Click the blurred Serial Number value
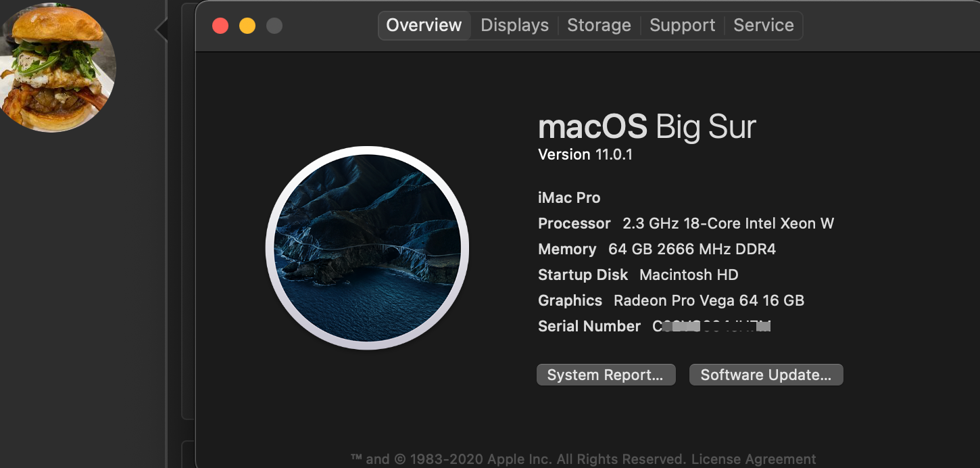 [712, 327]
